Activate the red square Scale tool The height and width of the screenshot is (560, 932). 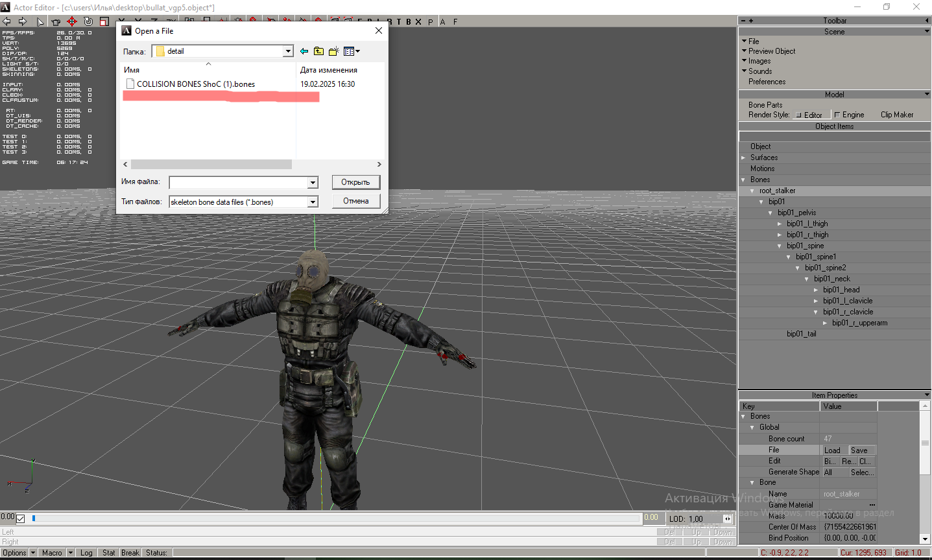[x=104, y=21]
